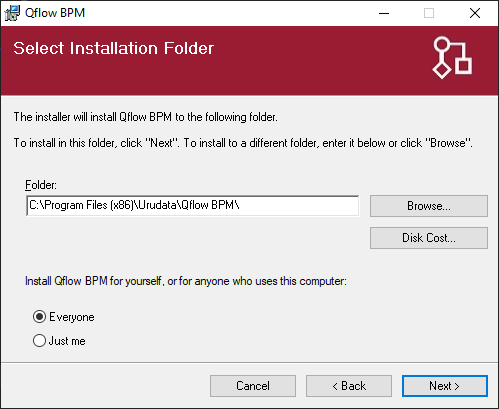The width and height of the screenshot is (499, 409).
Task: Open the Browse folder dialog
Action: pos(429,206)
